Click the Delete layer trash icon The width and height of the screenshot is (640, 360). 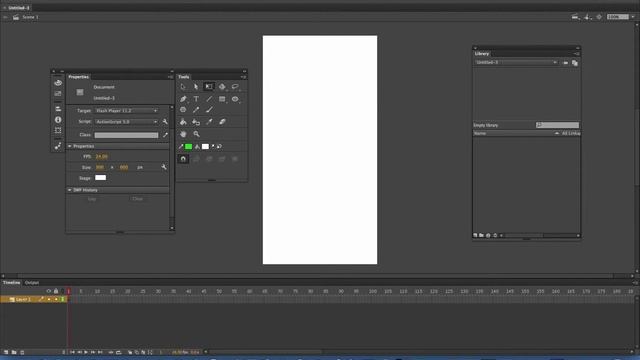22,352
